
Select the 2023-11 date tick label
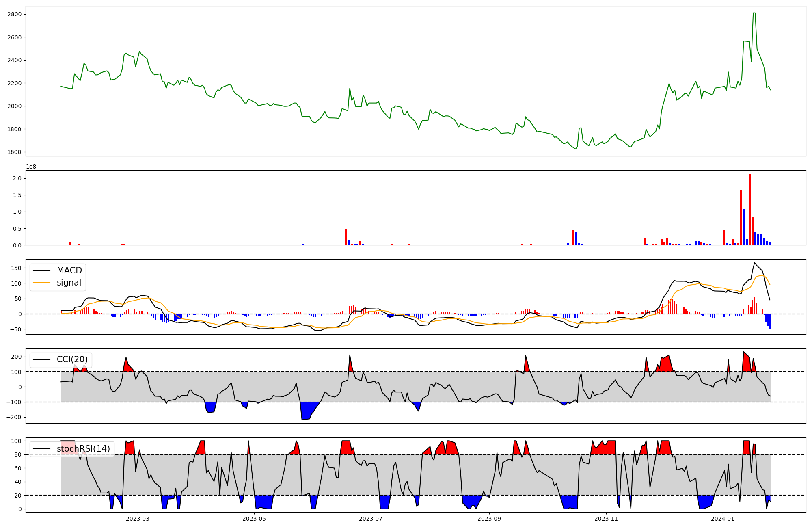(x=606, y=519)
